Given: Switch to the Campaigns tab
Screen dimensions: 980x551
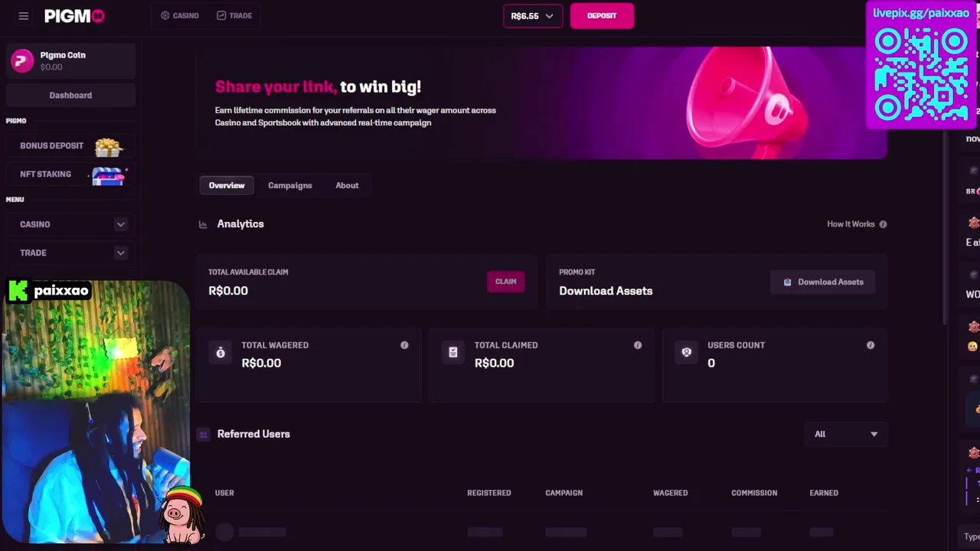Looking at the screenshot, I should pos(290,185).
